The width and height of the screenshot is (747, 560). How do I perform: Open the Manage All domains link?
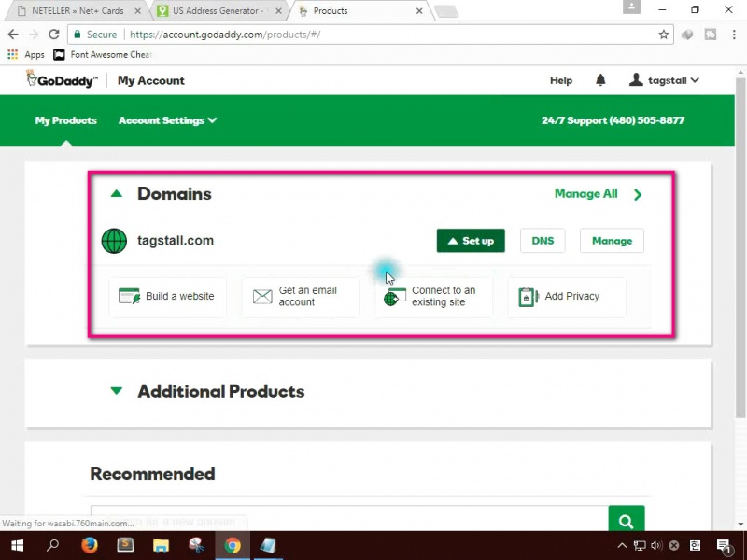click(x=586, y=194)
